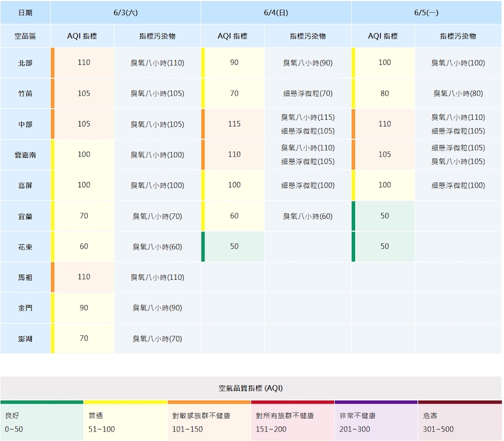The image size is (504, 441).
Task: Select 花東 AQI 50 cell under 6/4
Action: coord(234,247)
